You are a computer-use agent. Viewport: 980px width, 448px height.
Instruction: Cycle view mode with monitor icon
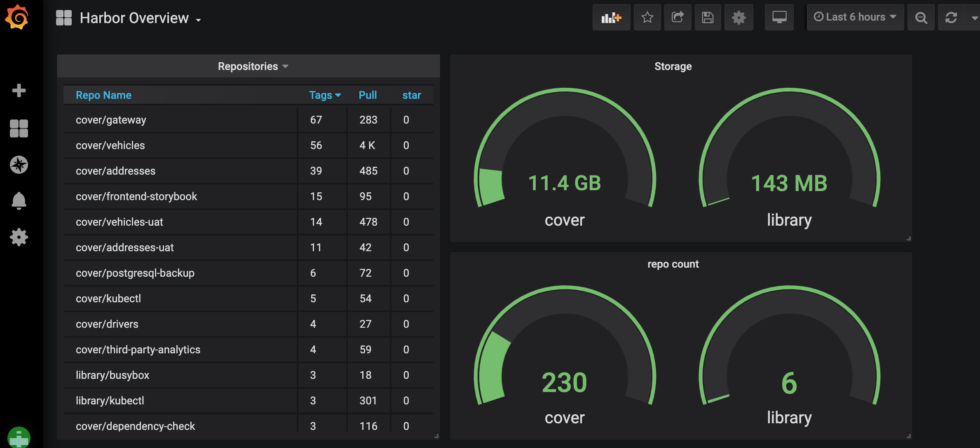pyautogui.click(x=779, y=17)
